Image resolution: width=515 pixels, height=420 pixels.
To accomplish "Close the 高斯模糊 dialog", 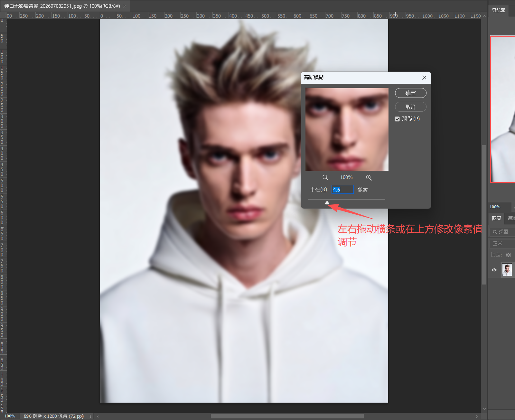I will click(x=424, y=78).
